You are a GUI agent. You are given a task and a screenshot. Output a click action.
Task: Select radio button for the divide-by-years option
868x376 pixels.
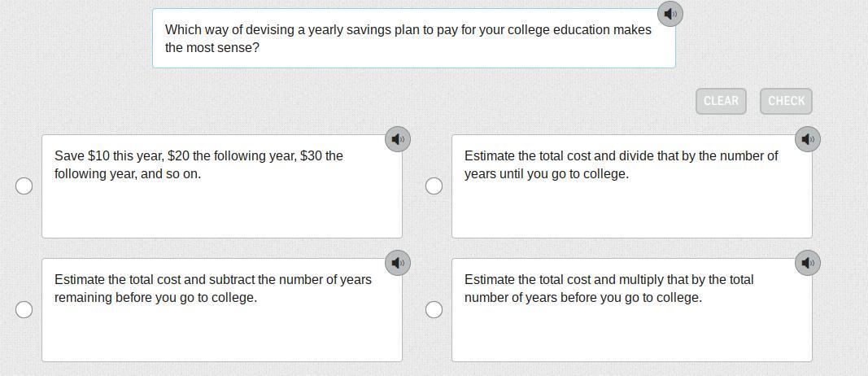434,186
